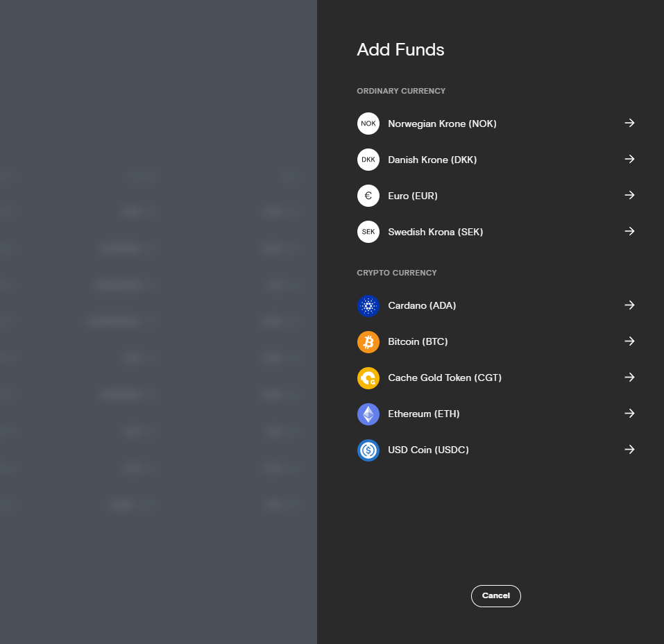Click the Cache Gold Token icon

tap(368, 378)
